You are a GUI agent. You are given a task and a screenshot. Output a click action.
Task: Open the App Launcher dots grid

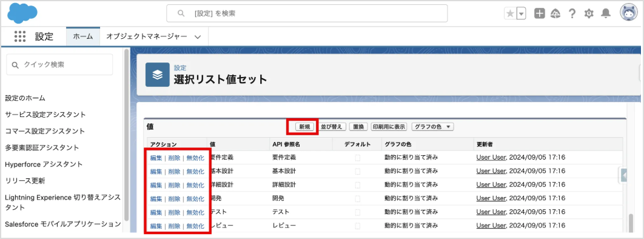coord(20,36)
